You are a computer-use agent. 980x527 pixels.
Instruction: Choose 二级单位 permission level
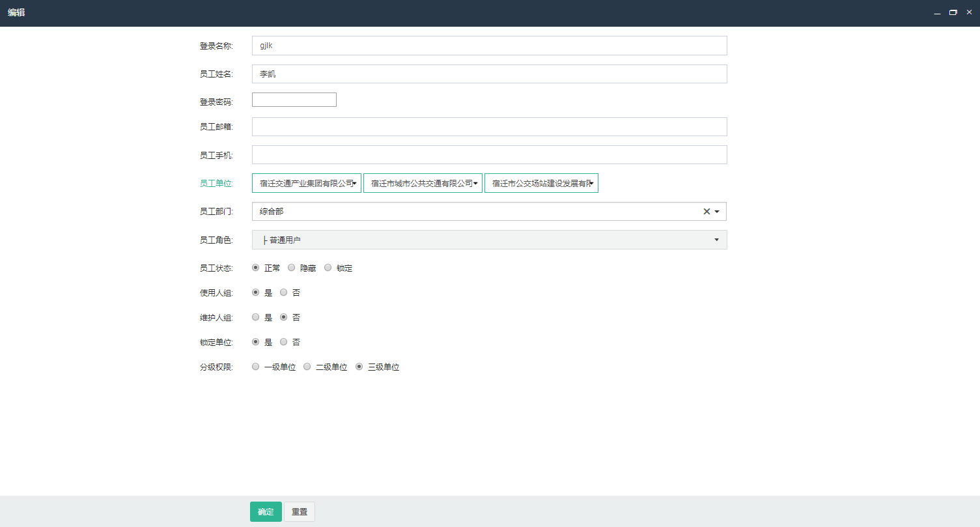coord(307,367)
